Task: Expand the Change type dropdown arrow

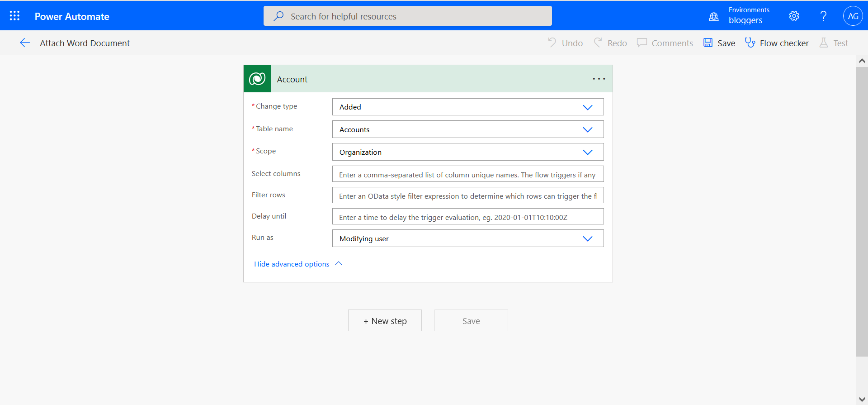Action: (x=588, y=107)
